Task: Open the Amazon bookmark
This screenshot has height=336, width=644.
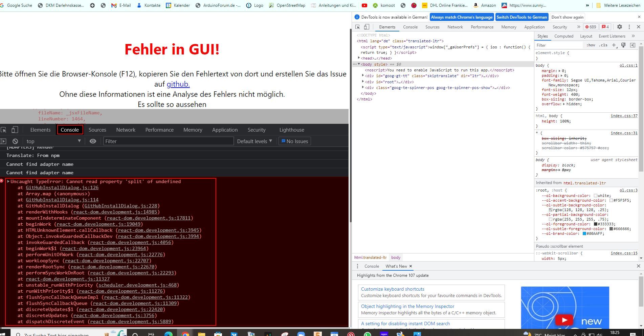Action: (x=484, y=5)
